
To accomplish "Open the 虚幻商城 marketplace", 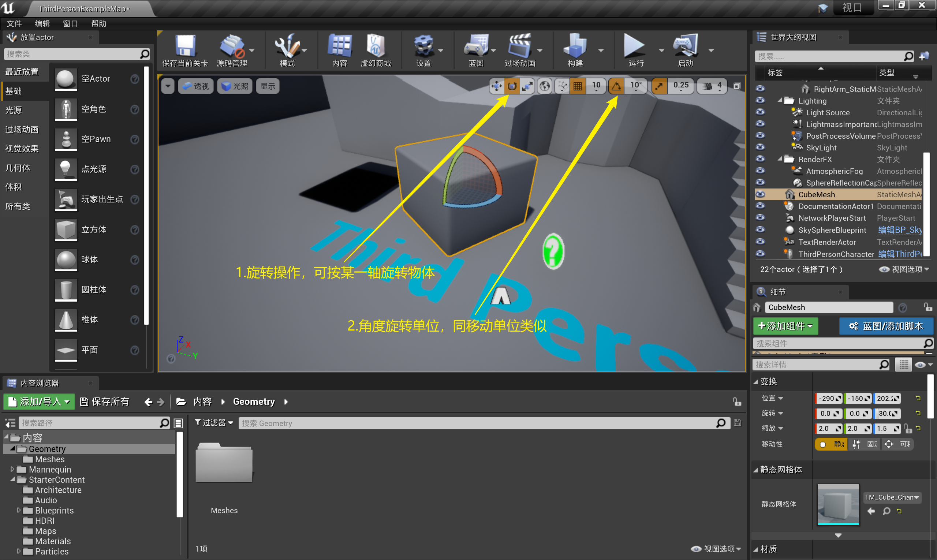I will [x=376, y=46].
